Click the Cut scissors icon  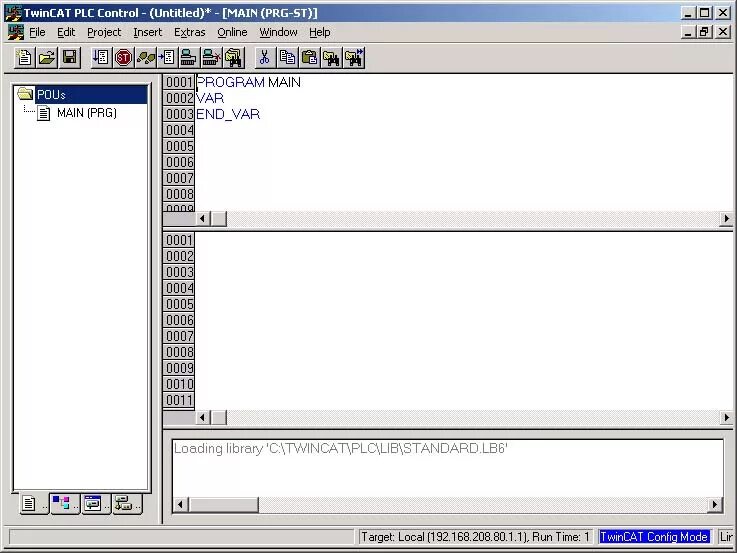264,58
